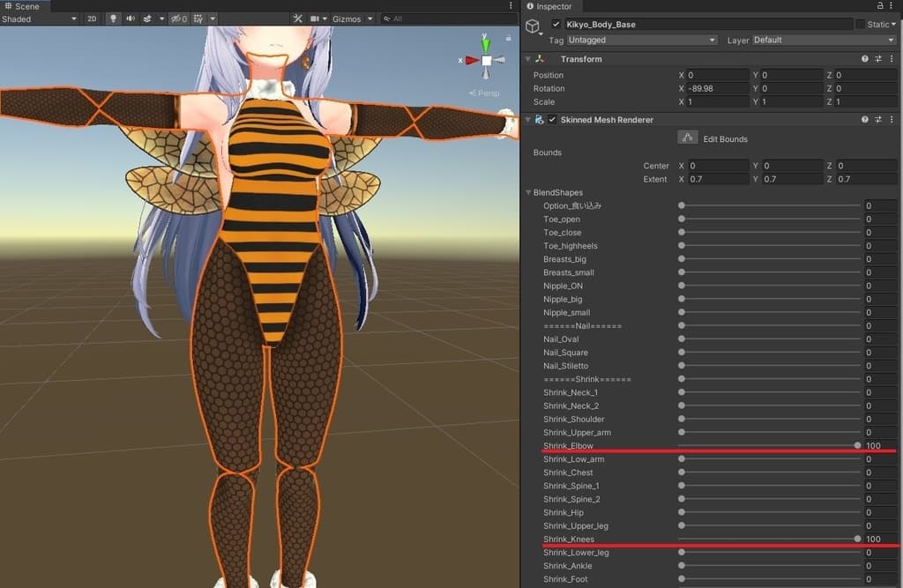Toggle scene audio speaker icon

point(131,19)
